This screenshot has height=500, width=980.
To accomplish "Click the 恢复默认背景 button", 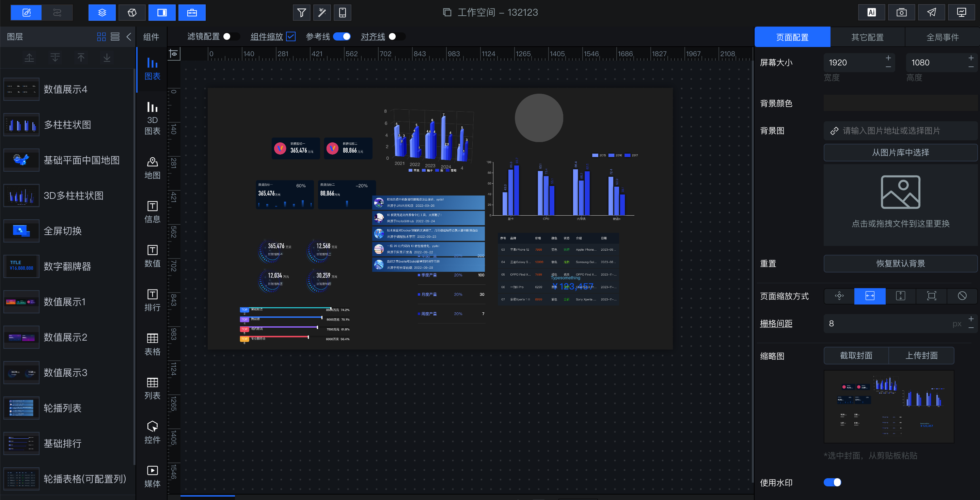I will pos(900,263).
